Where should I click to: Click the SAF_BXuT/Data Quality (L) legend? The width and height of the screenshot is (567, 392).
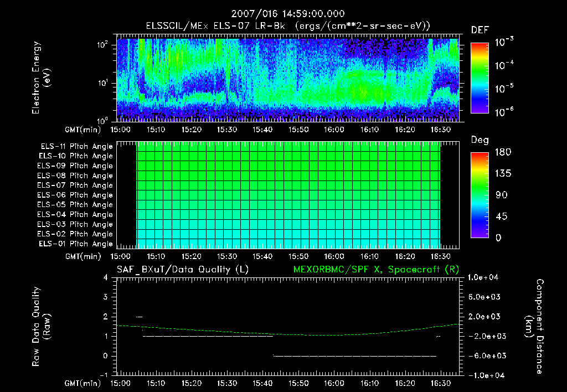point(183,270)
